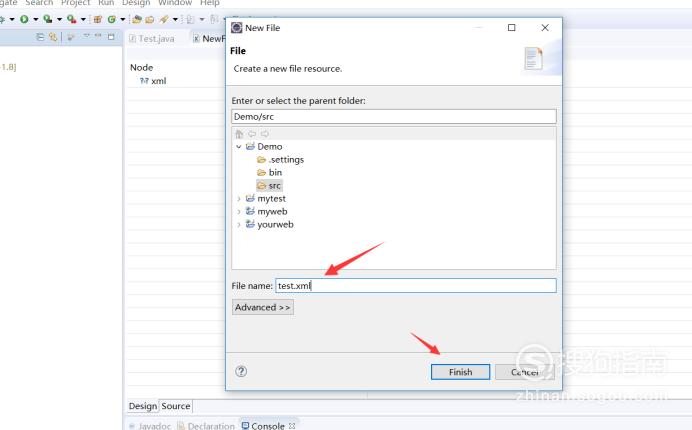692x430 pixels.
Task: Open the Javadoc view tab
Action: (x=150, y=426)
